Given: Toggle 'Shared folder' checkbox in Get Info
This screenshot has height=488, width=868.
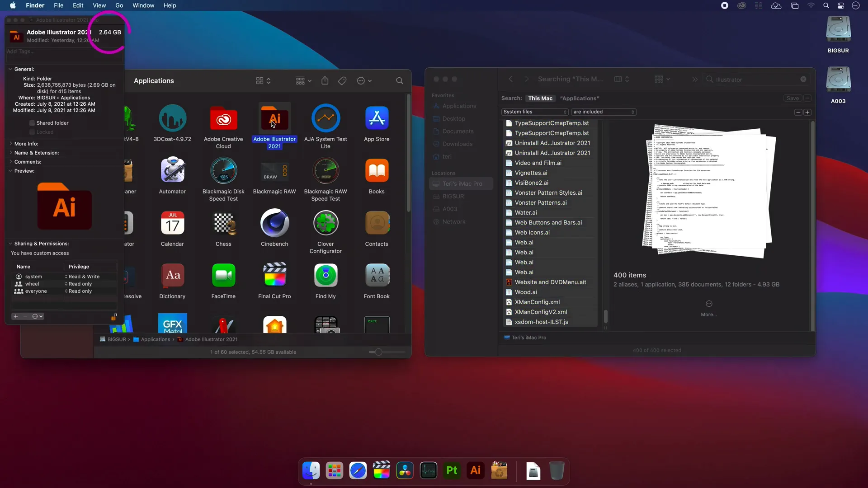Looking at the screenshot, I should click(x=32, y=123).
